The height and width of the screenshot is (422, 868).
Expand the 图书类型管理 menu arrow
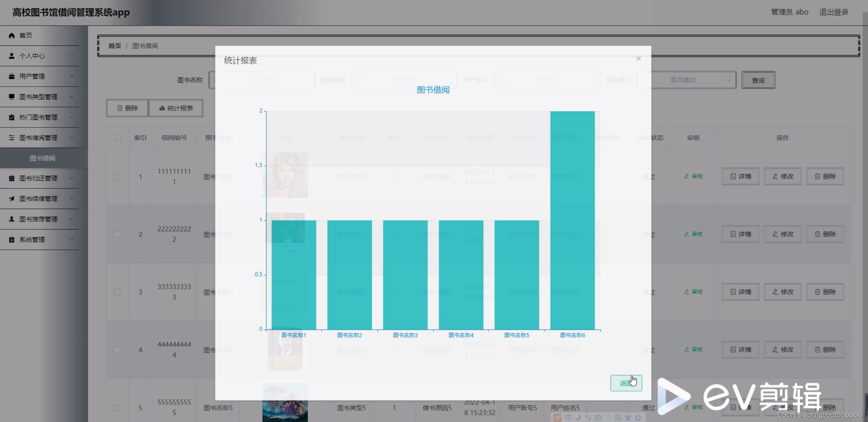click(x=72, y=97)
